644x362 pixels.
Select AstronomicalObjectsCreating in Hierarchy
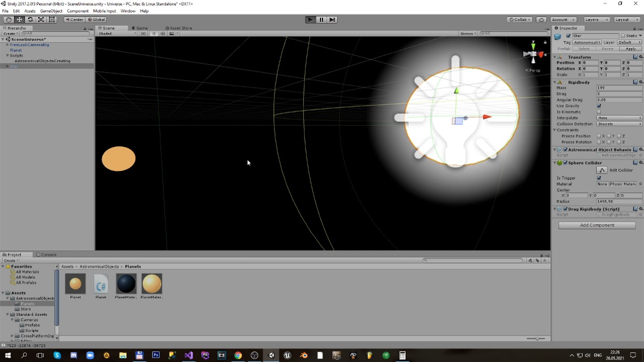pyautogui.click(x=42, y=61)
